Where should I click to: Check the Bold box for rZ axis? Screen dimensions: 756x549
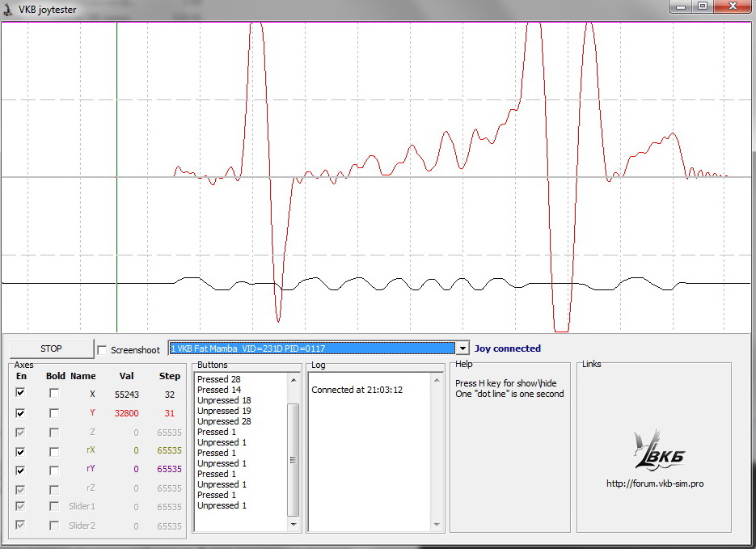pyautogui.click(x=54, y=489)
